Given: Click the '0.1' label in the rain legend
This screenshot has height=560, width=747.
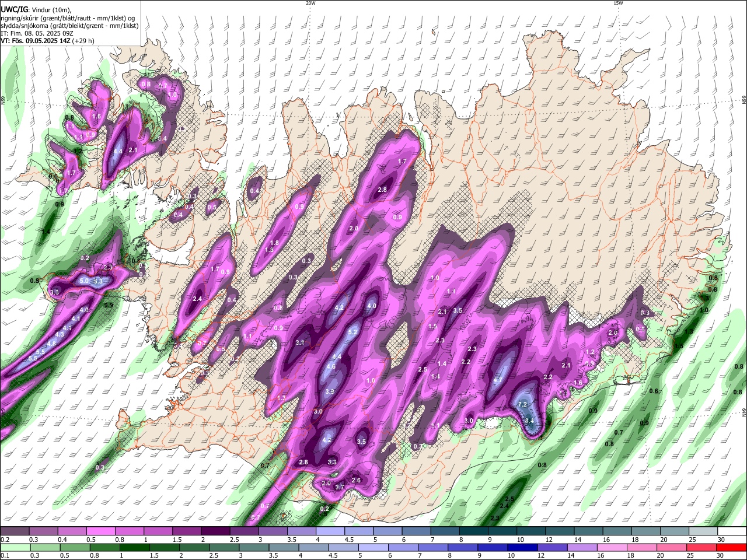Looking at the screenshot, I should point(4,556).
